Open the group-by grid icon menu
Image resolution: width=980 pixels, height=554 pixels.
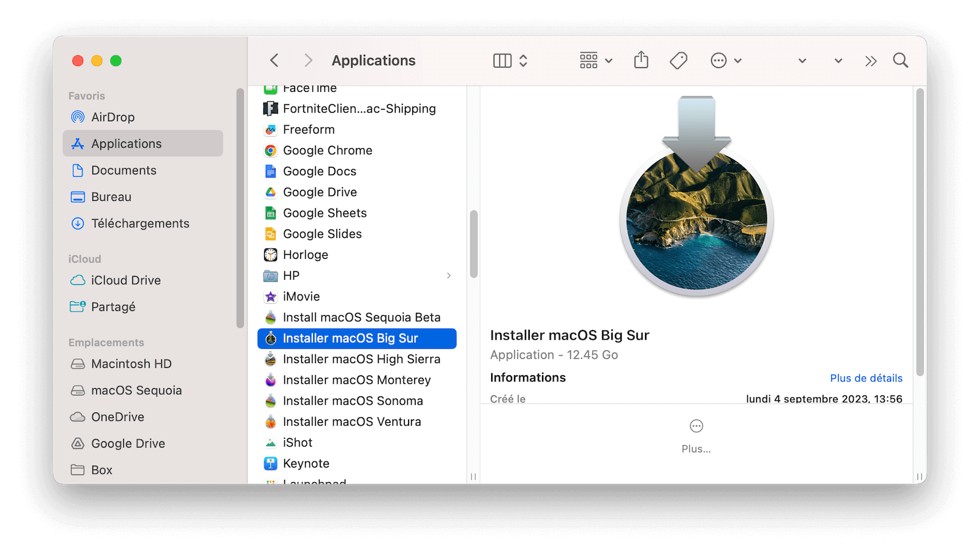pos(595,61)
